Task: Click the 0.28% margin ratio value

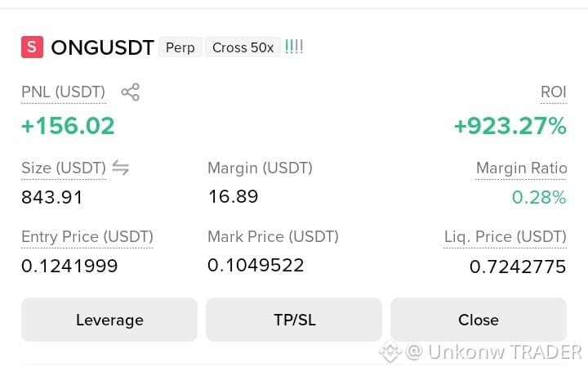Action: [539, 198]
